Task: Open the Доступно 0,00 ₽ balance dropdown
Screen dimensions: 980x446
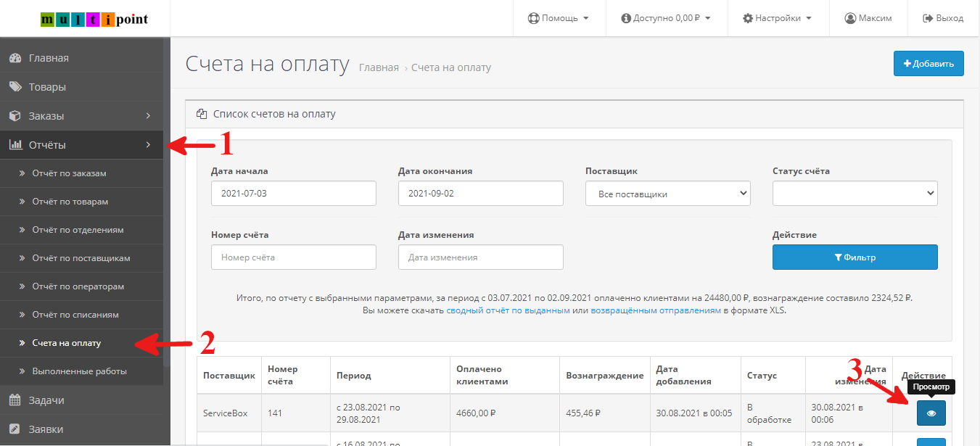Action: pos(666,18)
